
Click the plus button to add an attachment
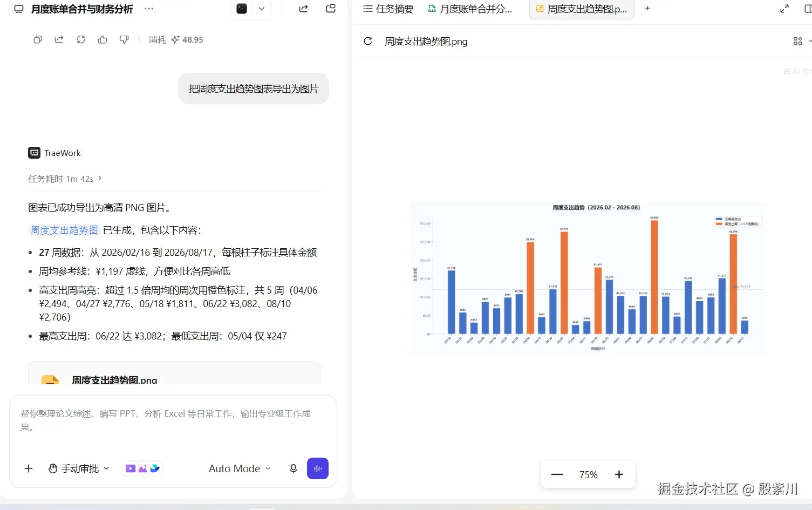[x=29, y=468]
